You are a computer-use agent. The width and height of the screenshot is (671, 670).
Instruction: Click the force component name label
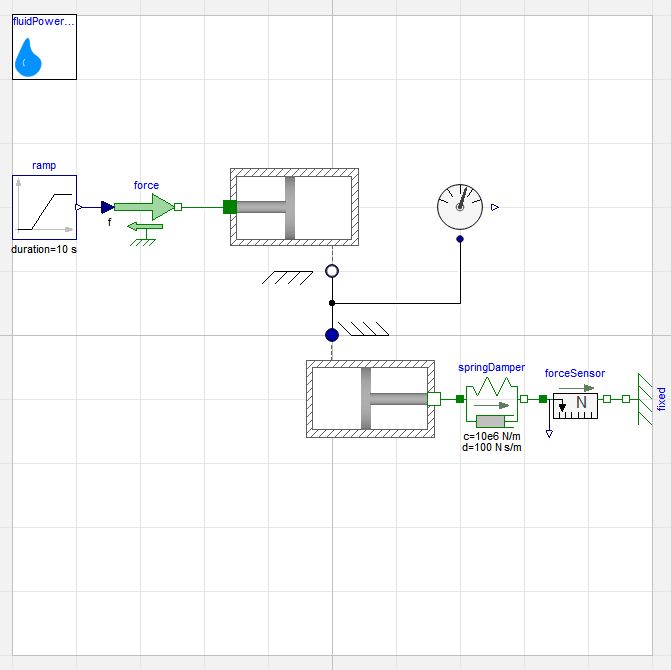pyautogui.click(x=146, y=185)
